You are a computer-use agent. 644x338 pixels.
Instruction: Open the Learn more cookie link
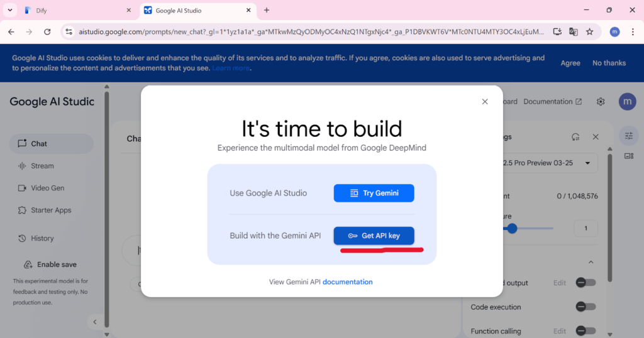(x=230, y=68)
